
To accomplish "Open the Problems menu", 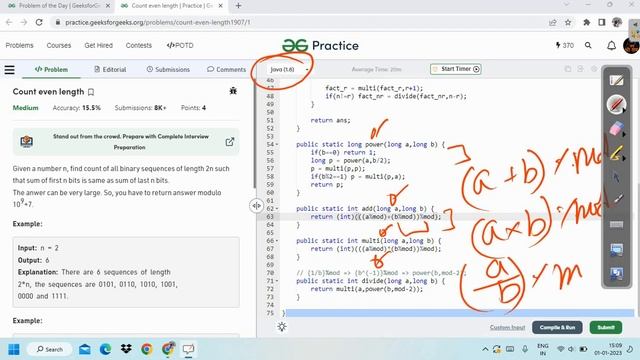I will tap(20, 45).
